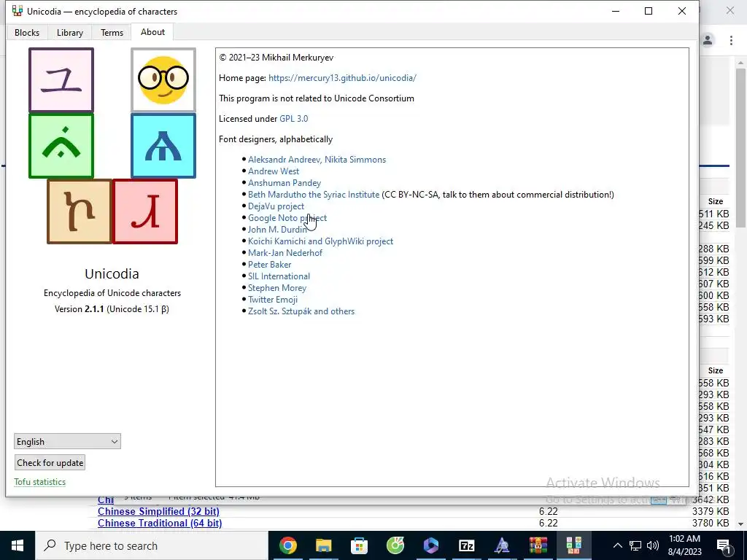The image size is (747, 560).
Task: Open the John M. Durdin link
Action: tap(277, 230)
